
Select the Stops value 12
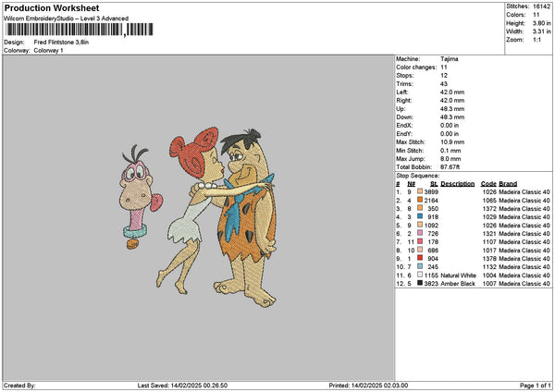444,76
